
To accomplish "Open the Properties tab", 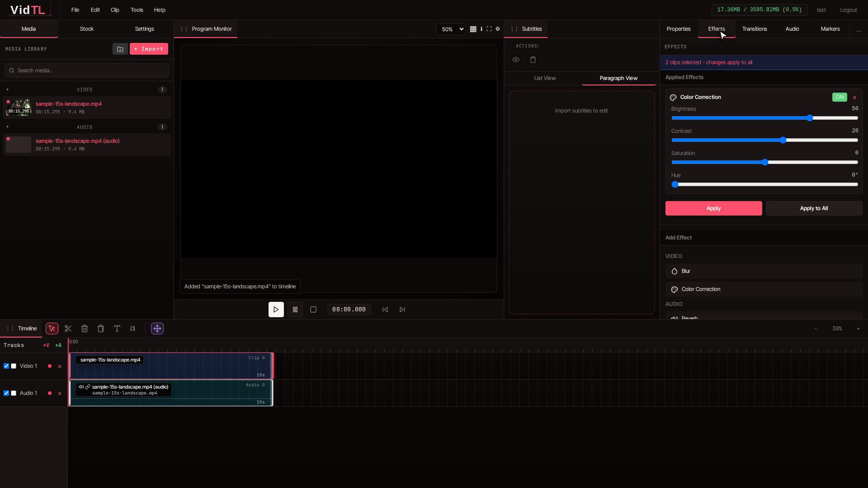I will (x=679, y=29).
